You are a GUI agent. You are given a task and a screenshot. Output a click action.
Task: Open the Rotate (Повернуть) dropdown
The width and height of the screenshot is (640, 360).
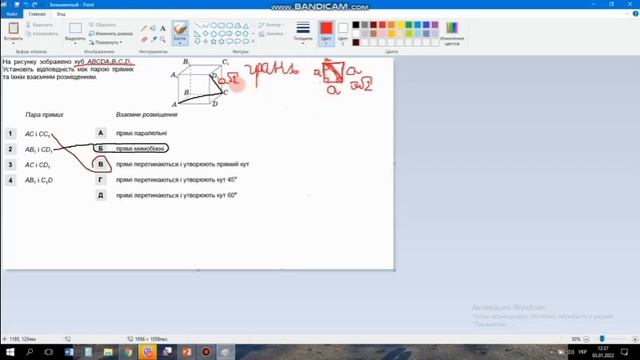[x=106, y=42]
